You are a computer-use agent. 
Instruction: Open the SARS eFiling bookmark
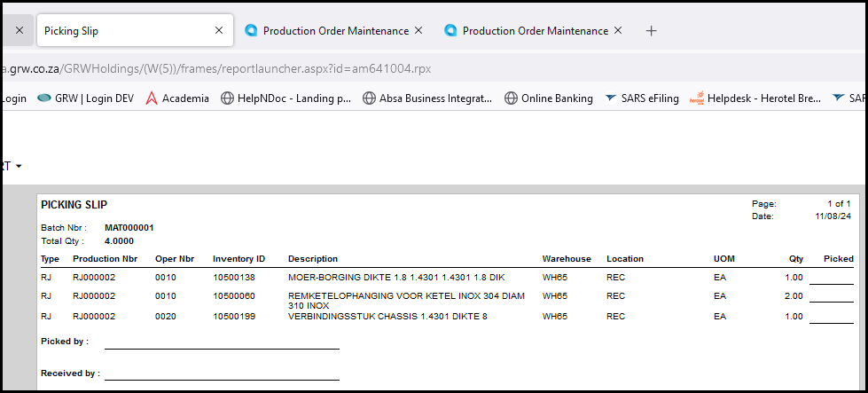tap(642, 98)
